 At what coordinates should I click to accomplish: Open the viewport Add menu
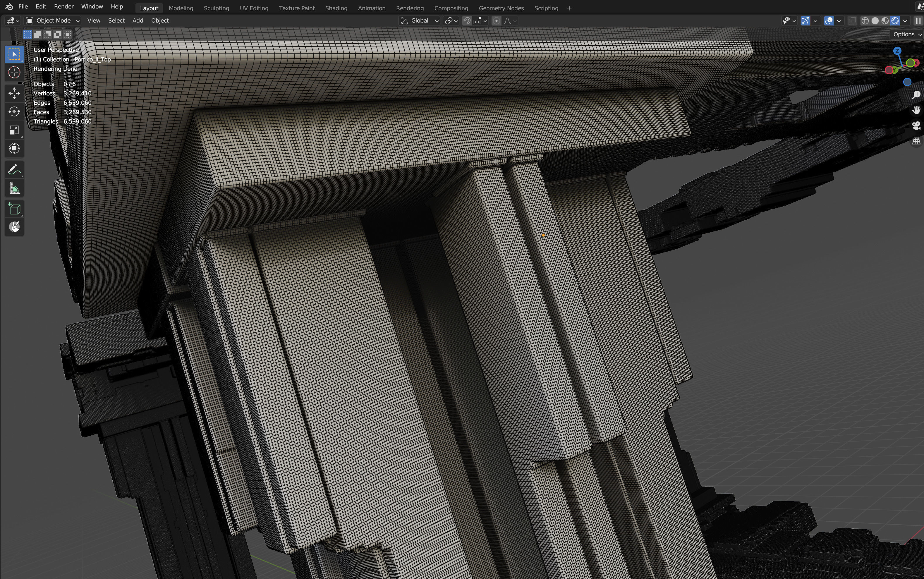[x=138, y=21]
